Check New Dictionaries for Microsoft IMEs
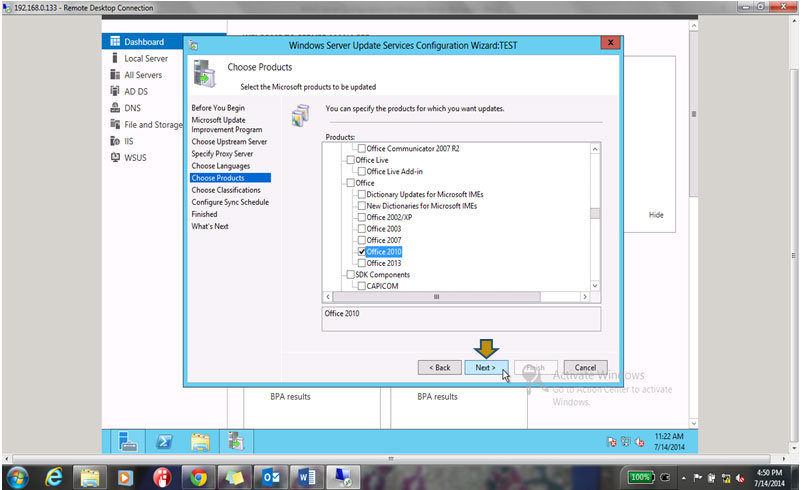Viewport: 805px width, 490px height. click(x=361, y=205)
